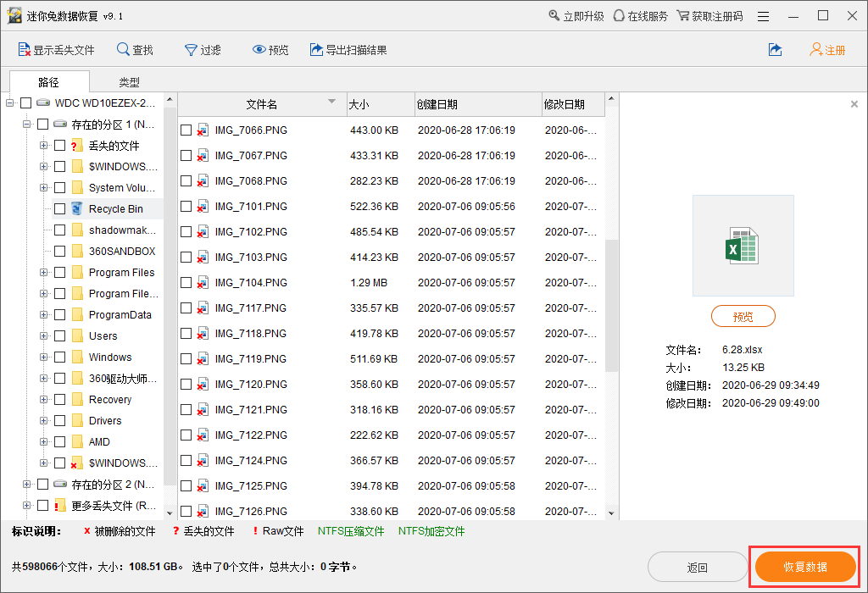Sort by File Name (文件名) column header
The image size is (868, 593).
pos(262,104)
